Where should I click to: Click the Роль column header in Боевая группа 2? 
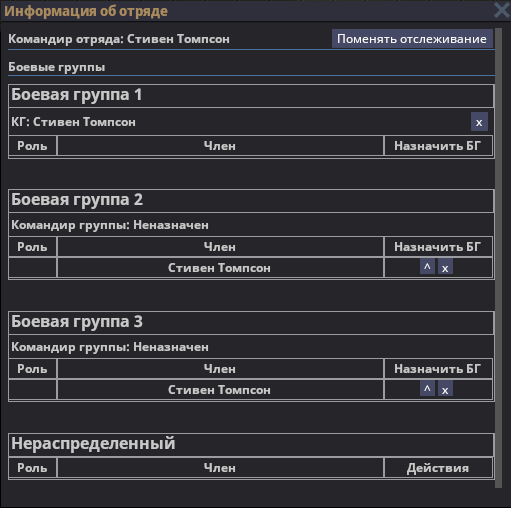point(32,247)
